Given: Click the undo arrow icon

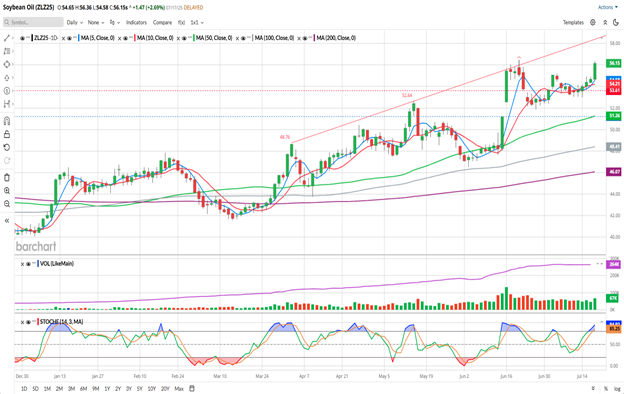Looking at the screenshot, I should (6, 148).
